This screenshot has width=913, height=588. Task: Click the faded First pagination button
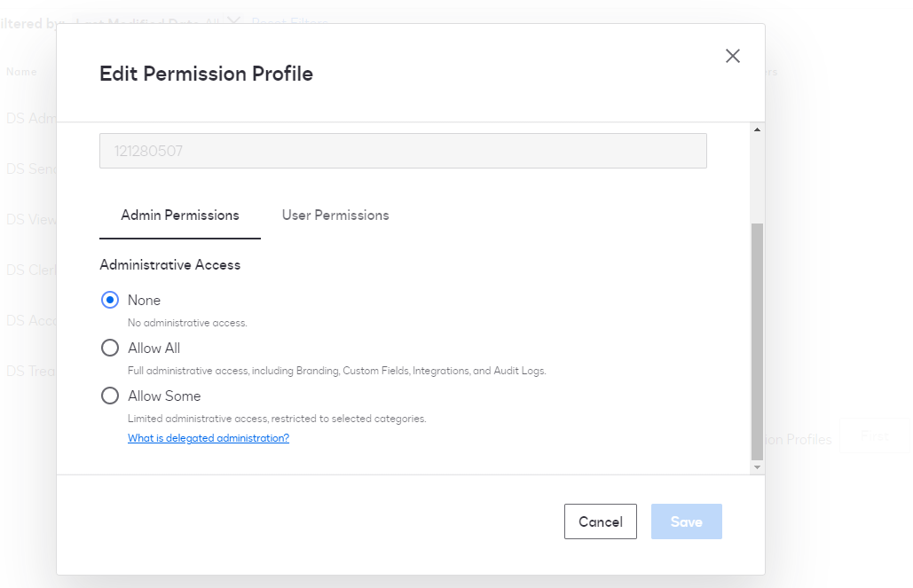(874, 435)
